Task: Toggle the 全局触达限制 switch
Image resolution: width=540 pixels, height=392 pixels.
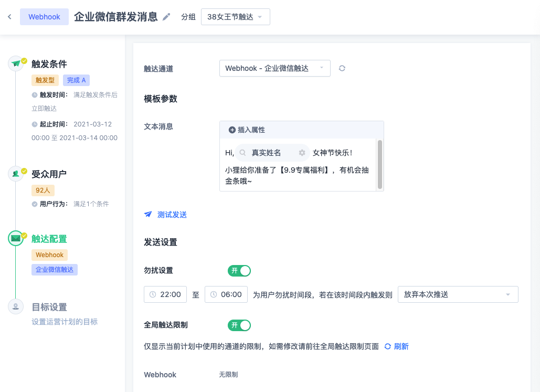Action: (x=239, y=325)
